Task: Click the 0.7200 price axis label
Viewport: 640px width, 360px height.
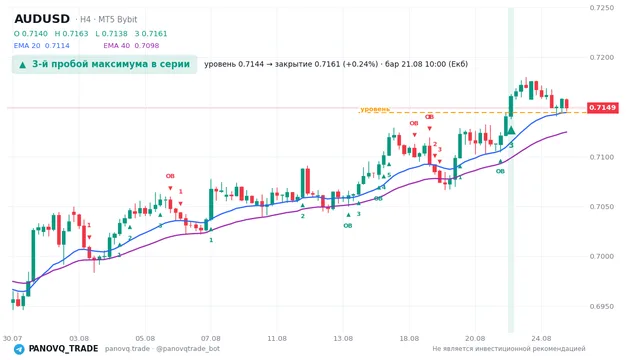Action: coord(602,58)
